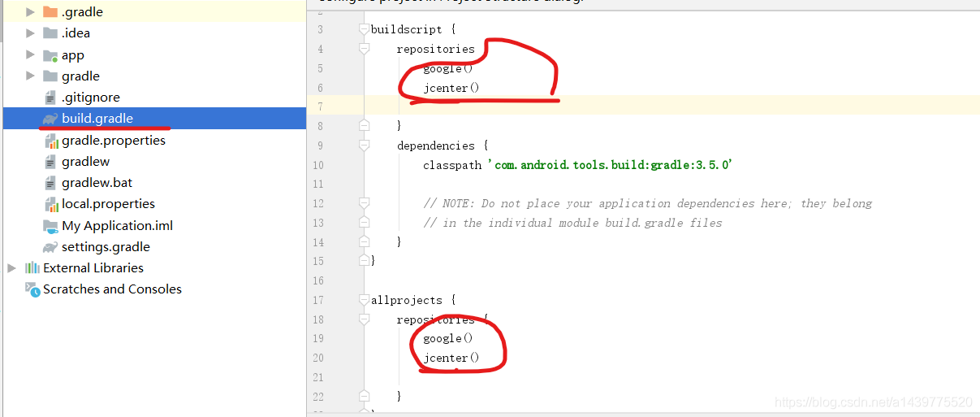
Task: Select Scratches and Consoles node
Action: tap(154, 289)
